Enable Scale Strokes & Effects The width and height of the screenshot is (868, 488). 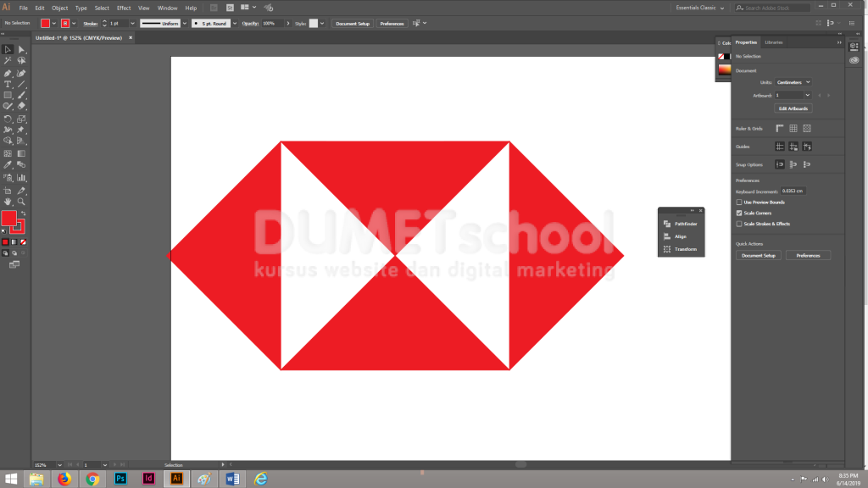[x=739, y=224]
